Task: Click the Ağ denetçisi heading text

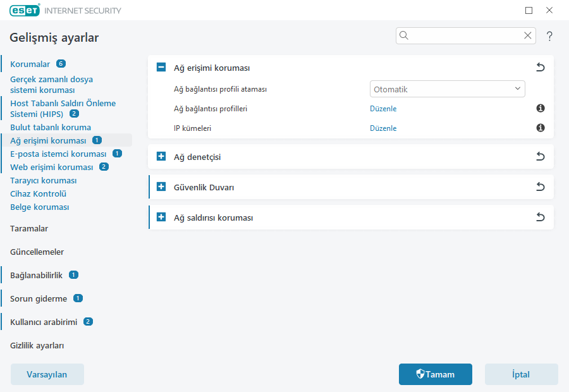Action: pyautogui.click(x=197, y=157)
